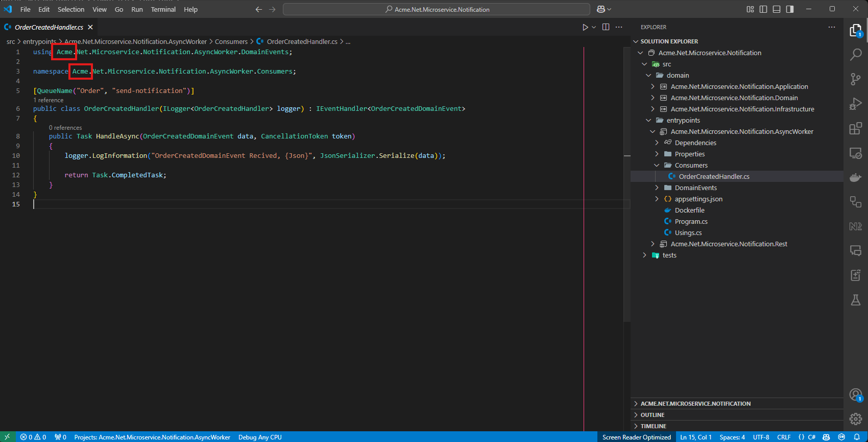Expand the Dependencies node
Image resolution: width=868 pixels, height=442 pixels.
657,143
